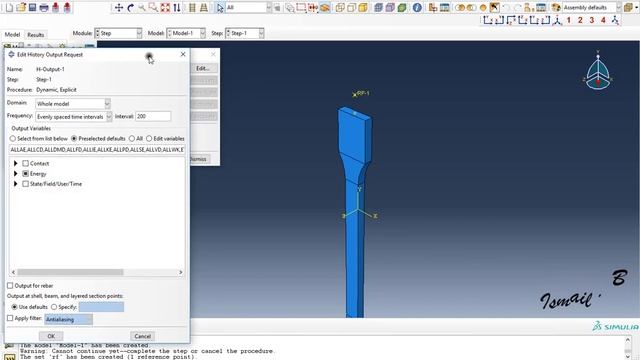Apply saved view 3
640x360 pixels.
coord(591,20)
